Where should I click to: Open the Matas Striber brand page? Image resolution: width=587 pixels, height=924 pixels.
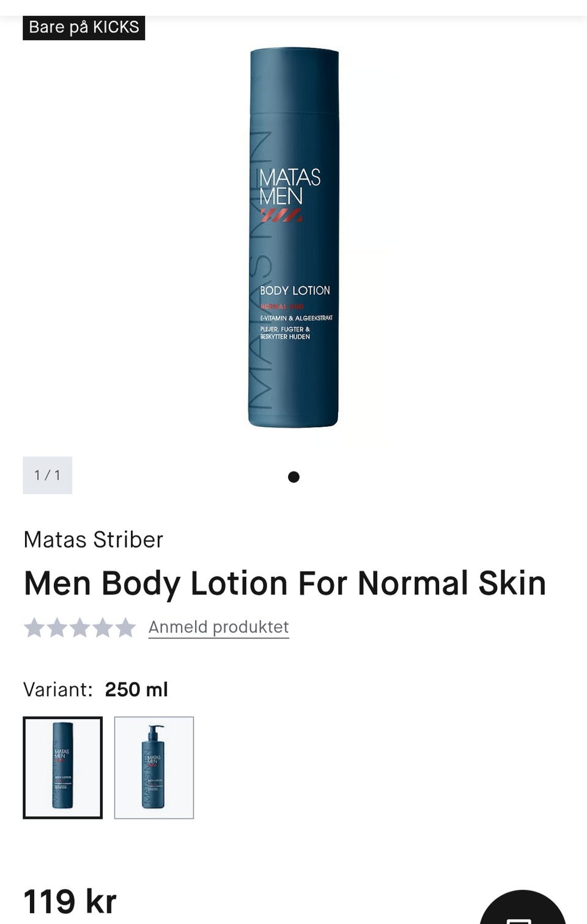pyautogui.click(x=93, y=540)
